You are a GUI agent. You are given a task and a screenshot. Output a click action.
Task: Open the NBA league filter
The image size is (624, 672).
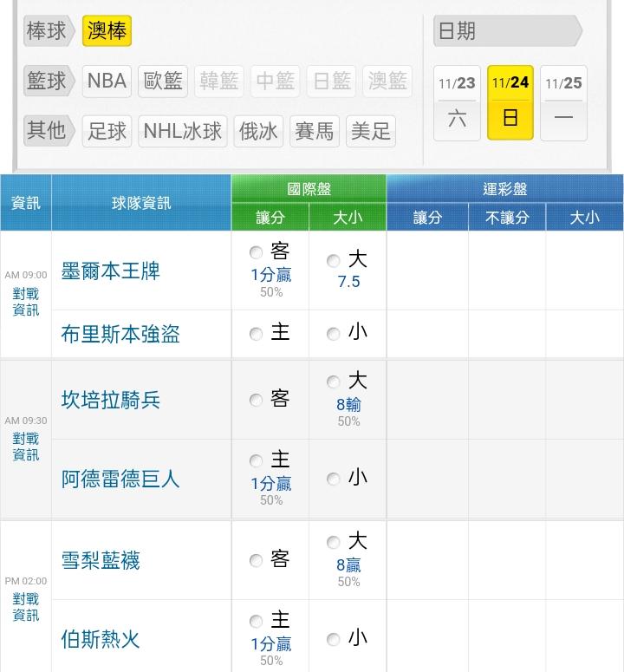(107, 81)
